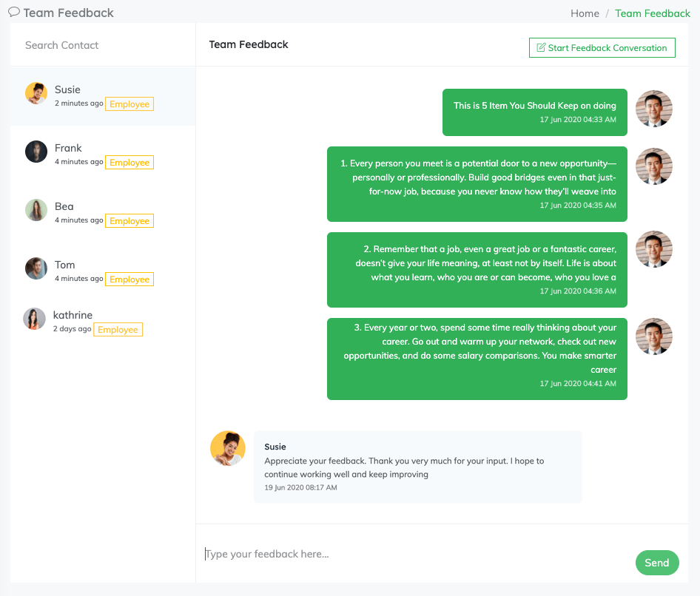The image size is (700, 596).
Task: Send the feedback message
Action: 656,563
